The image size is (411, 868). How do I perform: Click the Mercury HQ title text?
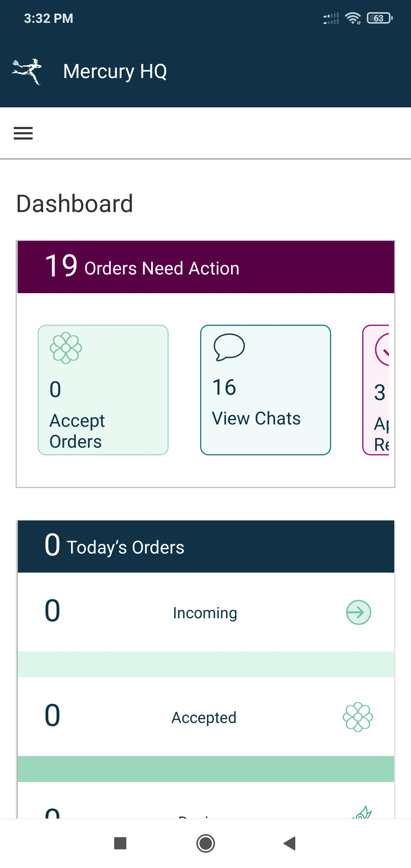tap(115, 72)
